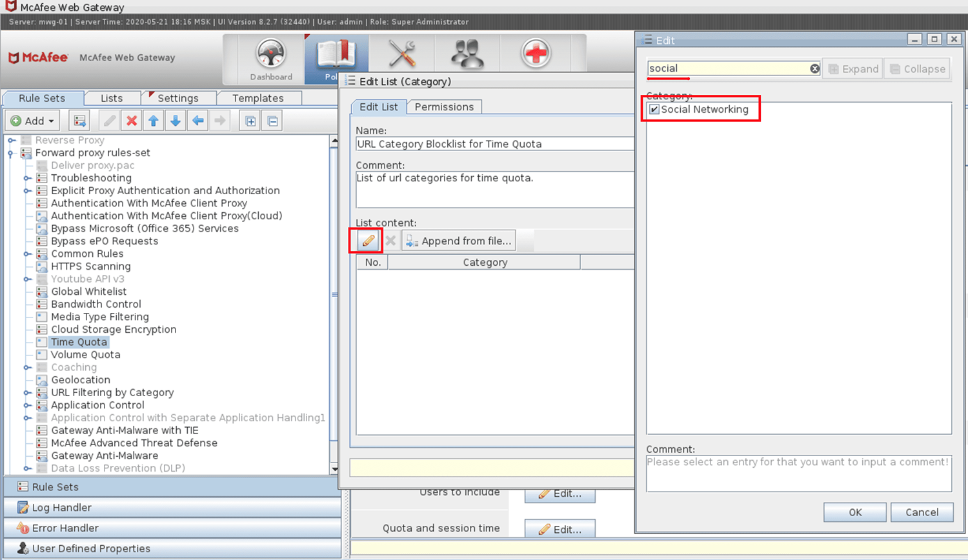Open the Policy book icon
The width and height of the screenshot is (968, 560).
[336, 54]
